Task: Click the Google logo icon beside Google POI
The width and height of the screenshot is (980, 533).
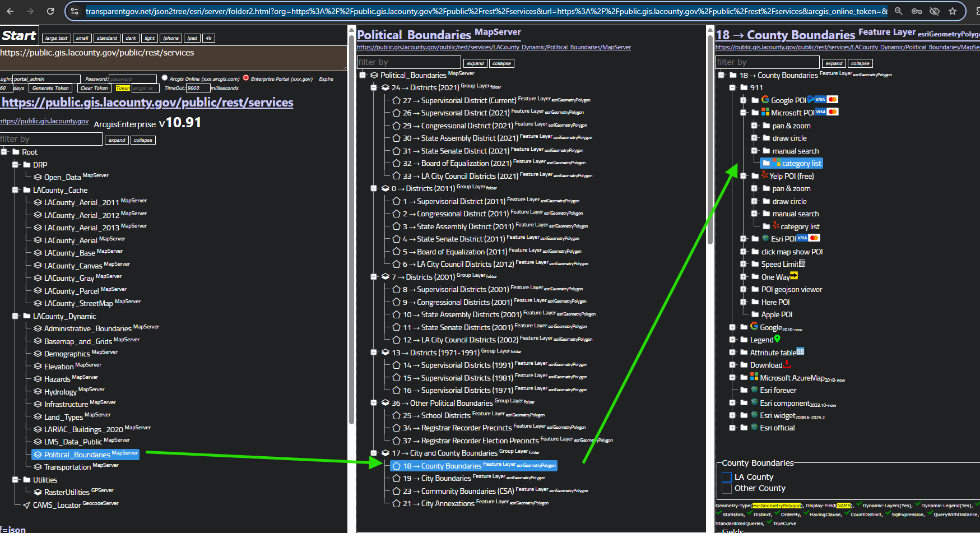Action: click(x=765, y=100)
